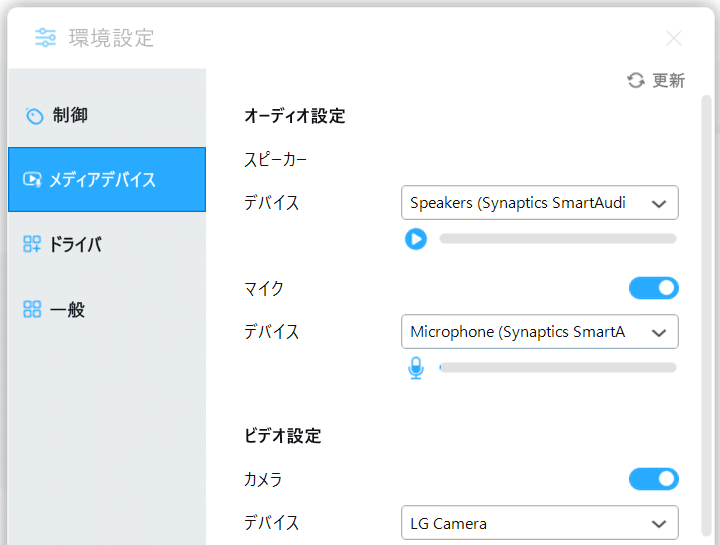
Task: Click the ビデオ設定 heading
Action: (x=282, y=436)
